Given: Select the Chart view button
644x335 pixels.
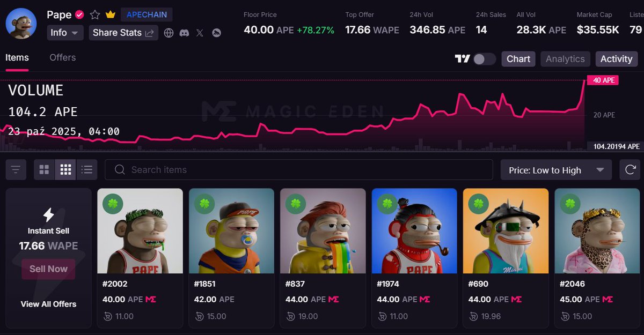Looking at the screenshot, I should coord(518,59).
